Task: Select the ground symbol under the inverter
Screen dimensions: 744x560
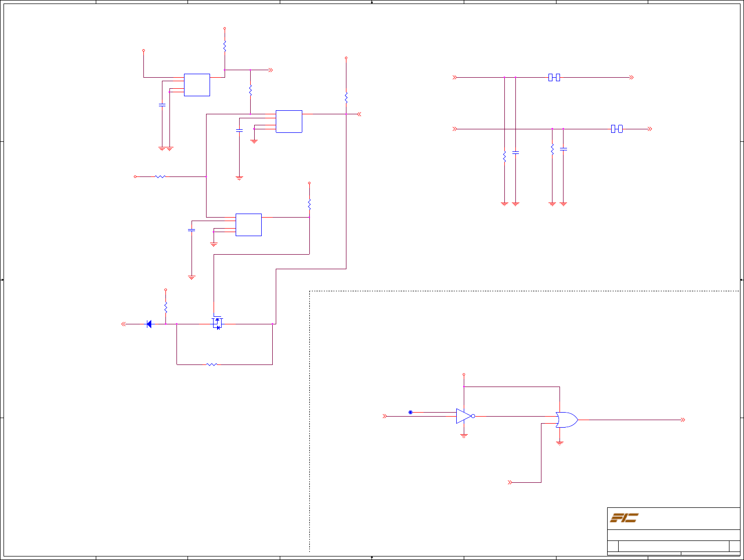Action: tap(464, 436)
